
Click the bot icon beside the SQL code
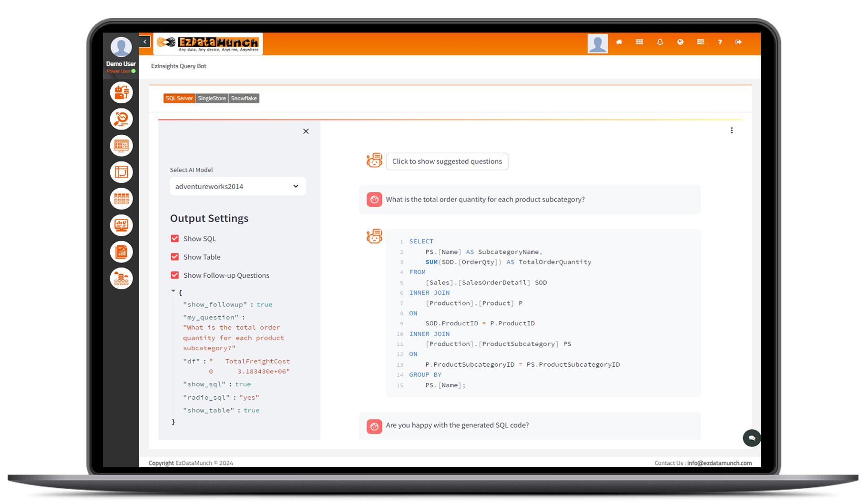pyautogui.click(x=374, y=236)
